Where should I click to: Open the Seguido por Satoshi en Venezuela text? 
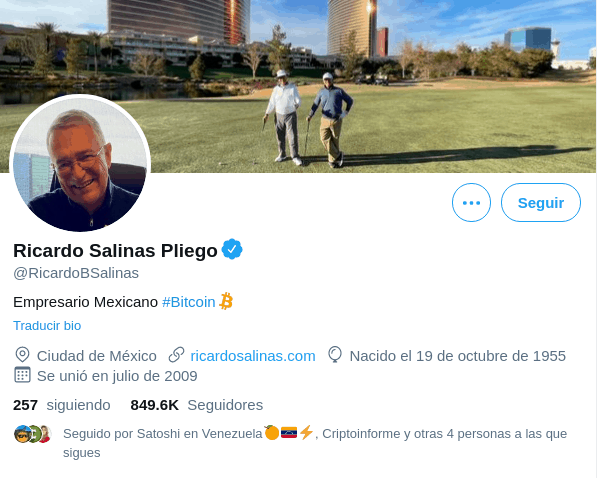pos(163,434)
